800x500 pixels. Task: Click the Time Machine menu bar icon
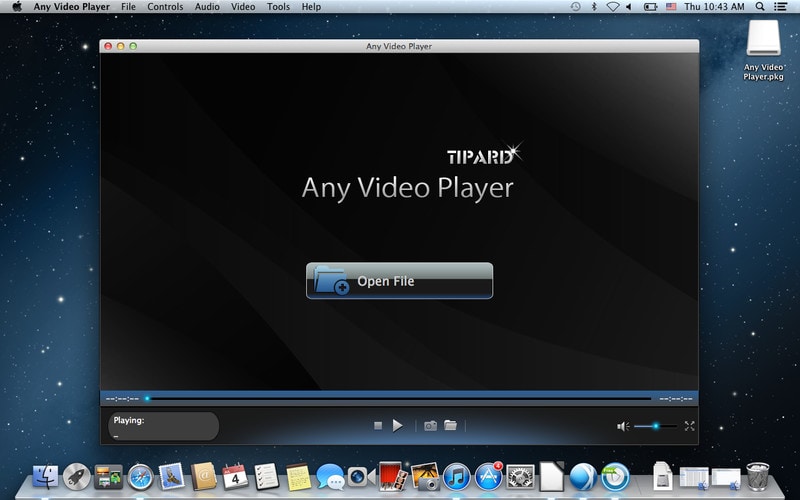(x=576, y=7)
